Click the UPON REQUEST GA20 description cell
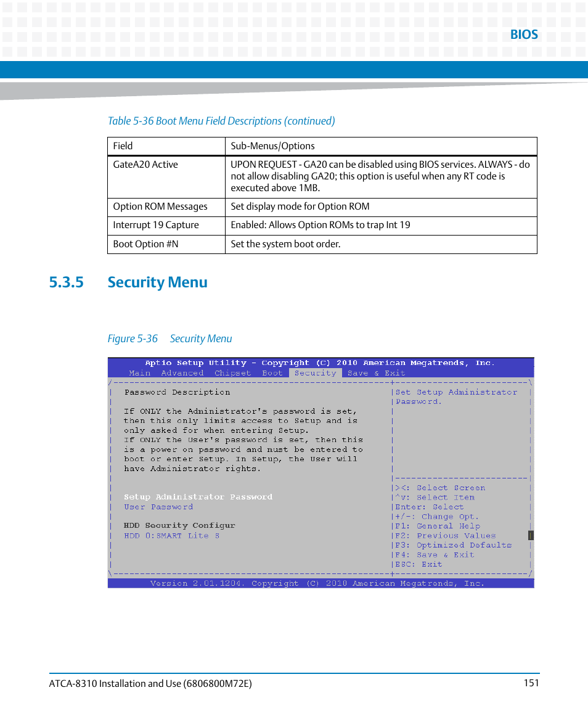 [x=381, y=176]
